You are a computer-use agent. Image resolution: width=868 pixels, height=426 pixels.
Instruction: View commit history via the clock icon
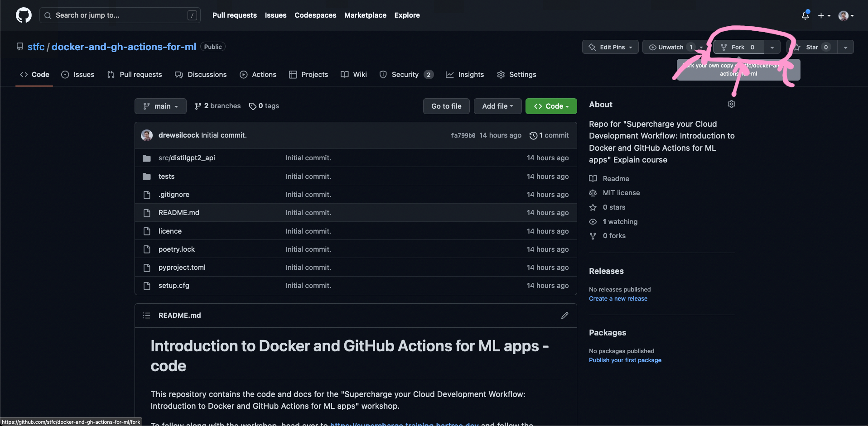pyautogui.click(x=533, y=135)
